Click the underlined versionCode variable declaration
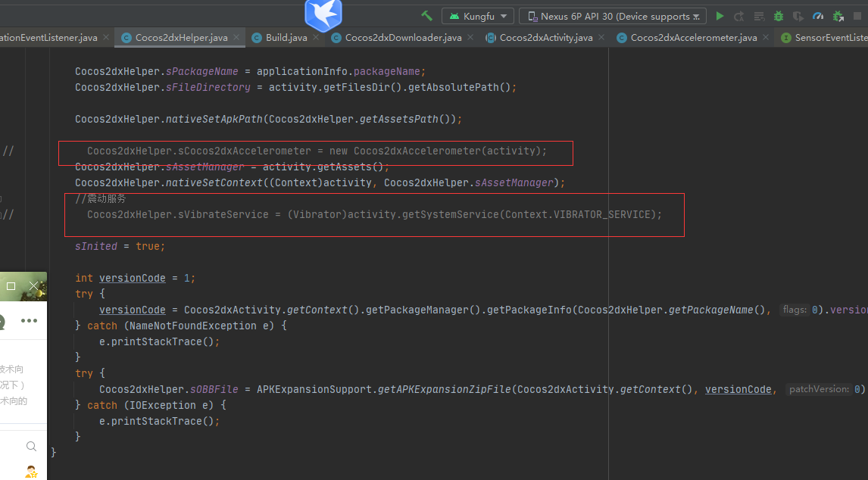 132,278
